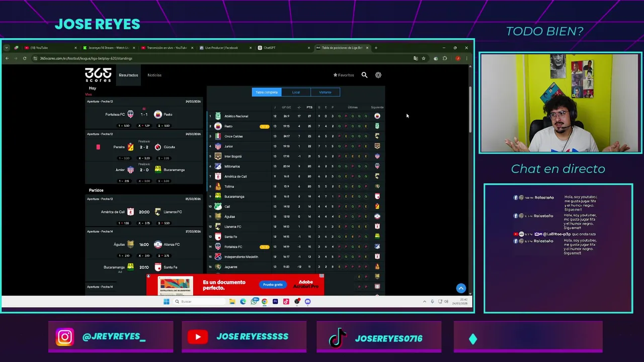Click the Jaguares crest in standings

[x=218, y=267]
